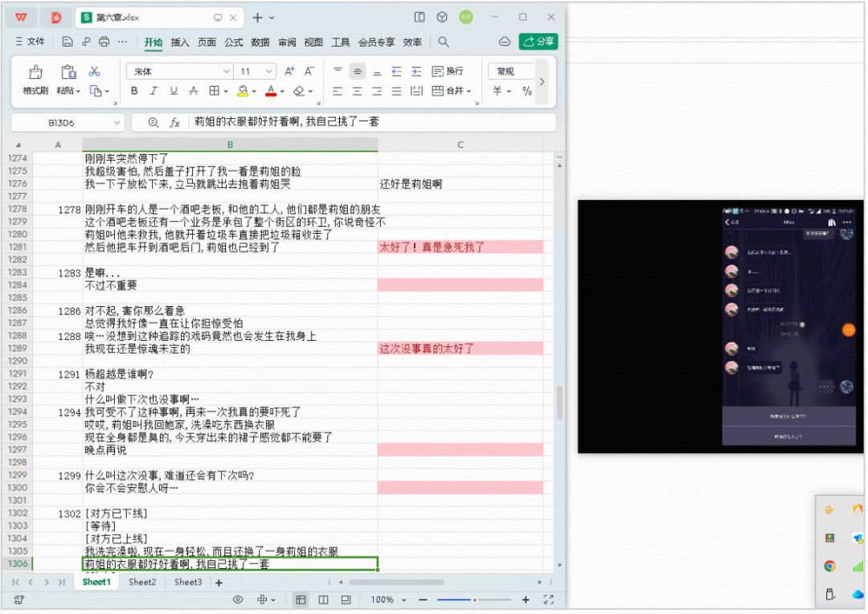
Task: Apply the red font color swatch
Action: point(271,91)
